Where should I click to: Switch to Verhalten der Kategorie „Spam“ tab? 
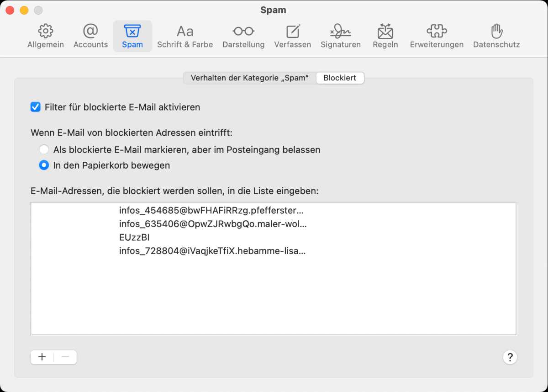point(250,78)
